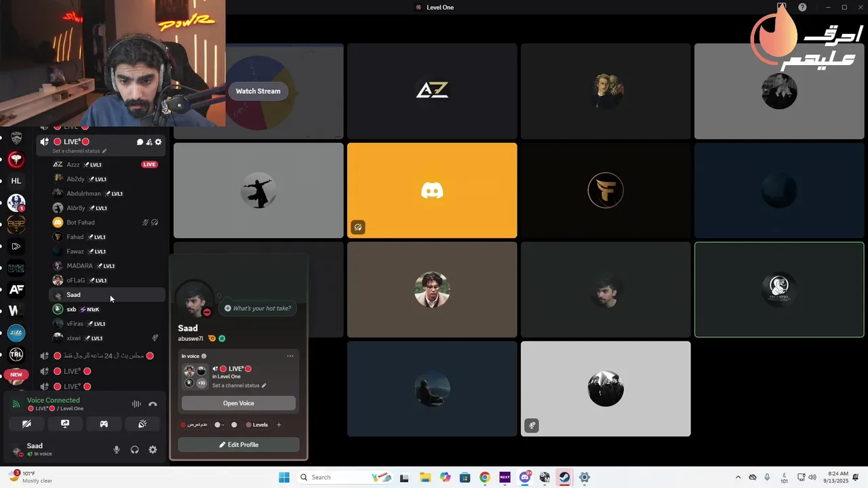Open the HL server in the sidebar
The height and width of the screenshot is (488, 868).
tap(16, 181)
